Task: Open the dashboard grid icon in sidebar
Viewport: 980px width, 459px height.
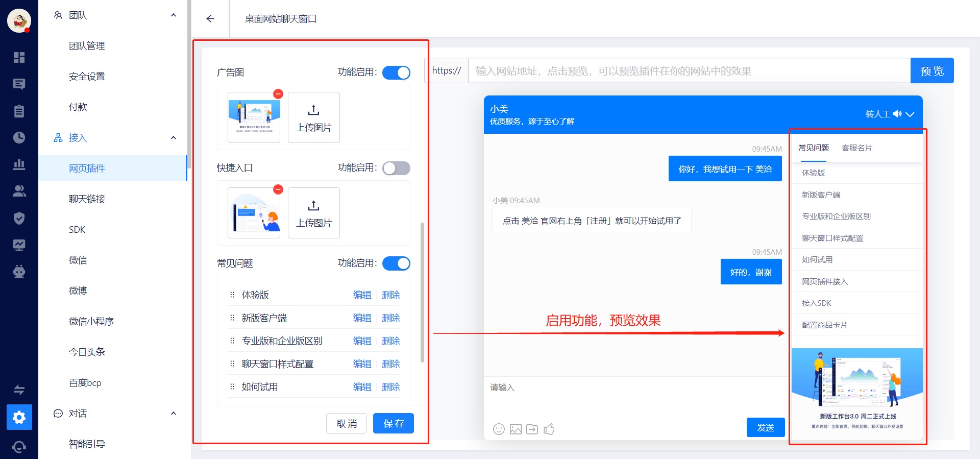Action: (19, 57)
